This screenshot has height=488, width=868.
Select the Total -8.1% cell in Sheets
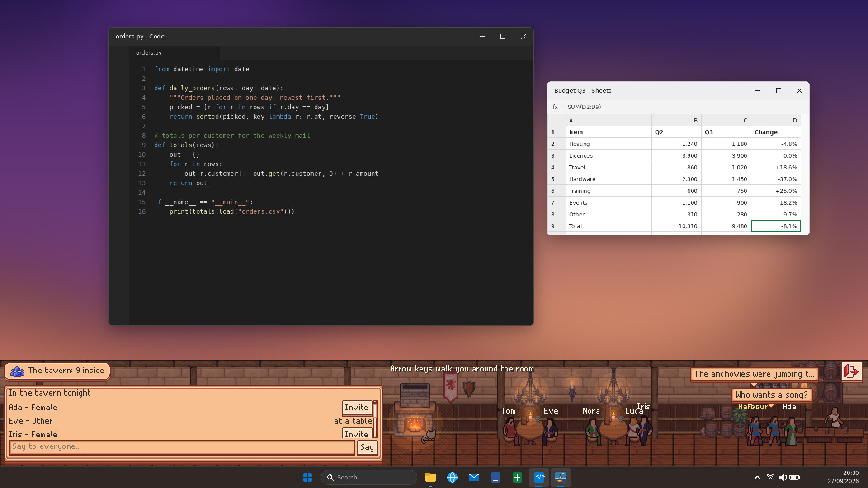776,226
